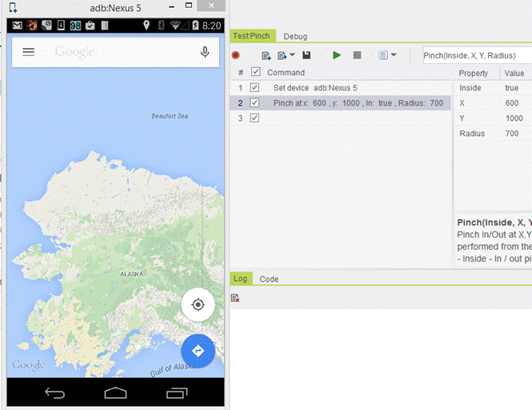Click the add new command icon

point(266,55)
